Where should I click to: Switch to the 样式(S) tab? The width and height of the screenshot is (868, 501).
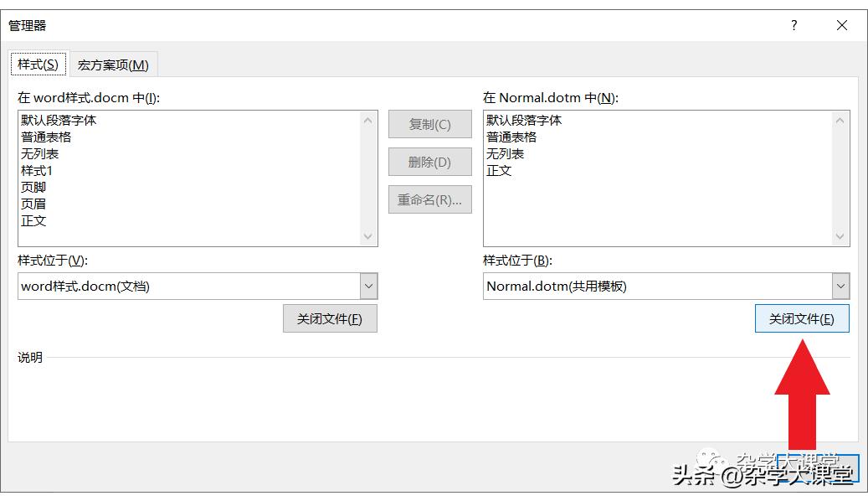(x=38, y=64)
